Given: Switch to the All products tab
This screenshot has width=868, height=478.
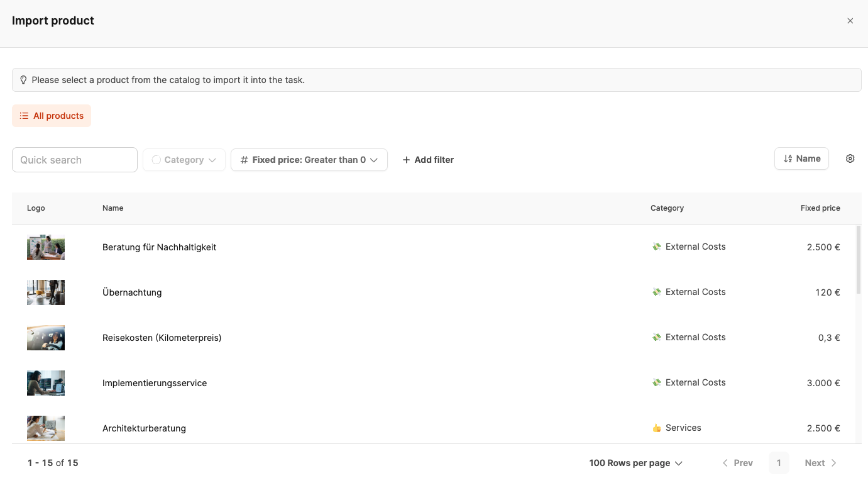Looking at the screenshot, I should coord(52,116).
